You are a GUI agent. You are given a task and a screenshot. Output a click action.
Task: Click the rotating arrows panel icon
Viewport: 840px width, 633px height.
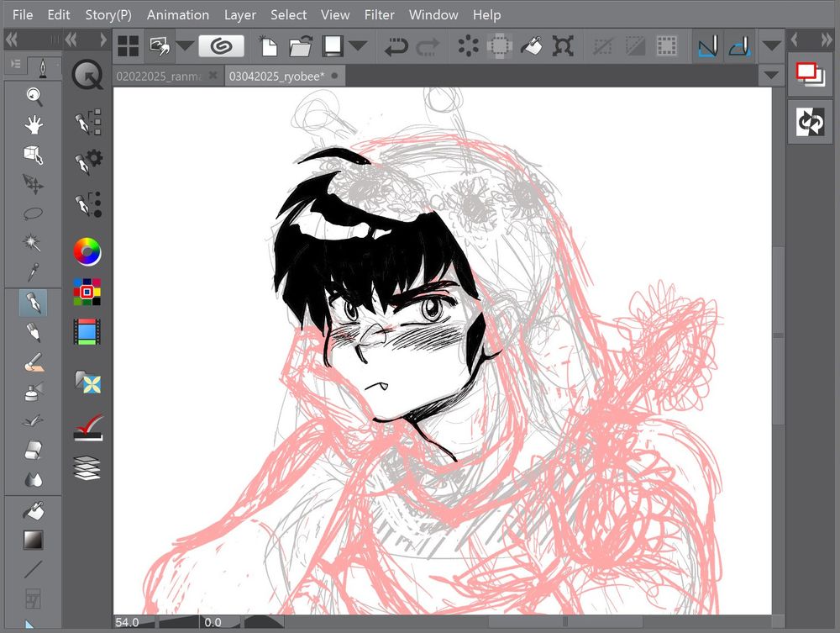pyautogui.click(x=810, y=122)
